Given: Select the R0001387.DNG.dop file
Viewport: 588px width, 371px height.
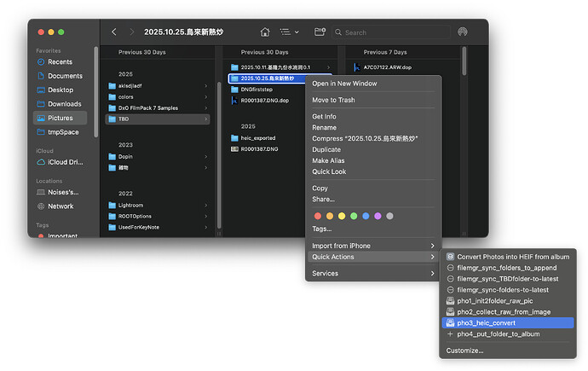Looking at the screenshot, I should [x=267, y=101].
